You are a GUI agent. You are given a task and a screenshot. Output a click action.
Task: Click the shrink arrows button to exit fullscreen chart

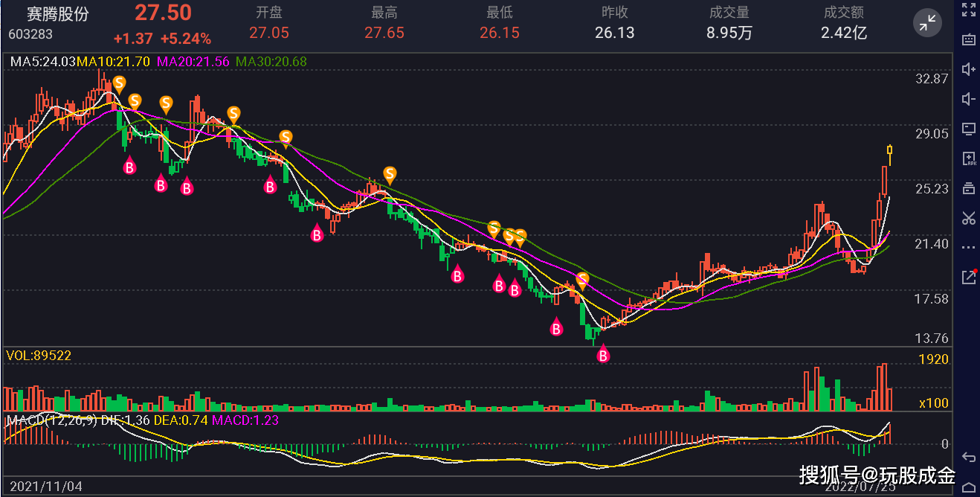click(x=927, y=24)
